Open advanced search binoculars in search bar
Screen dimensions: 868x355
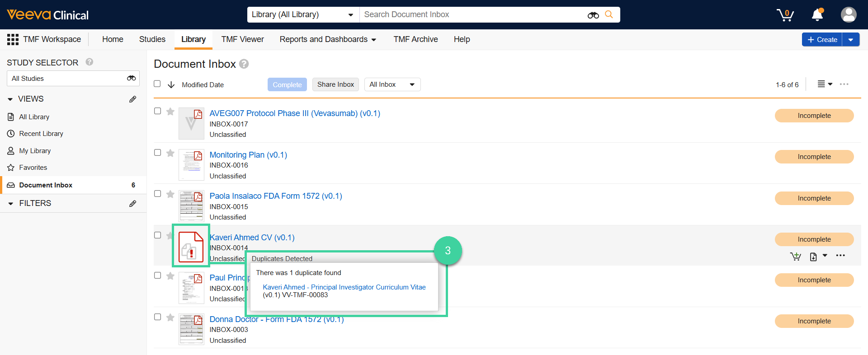(x=593, y=15)
